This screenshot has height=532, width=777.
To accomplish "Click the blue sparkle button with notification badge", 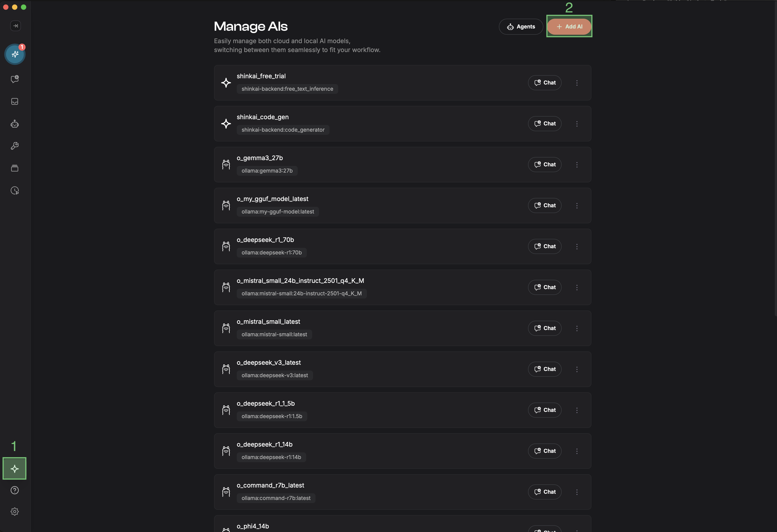I will [x=15, y=54].
